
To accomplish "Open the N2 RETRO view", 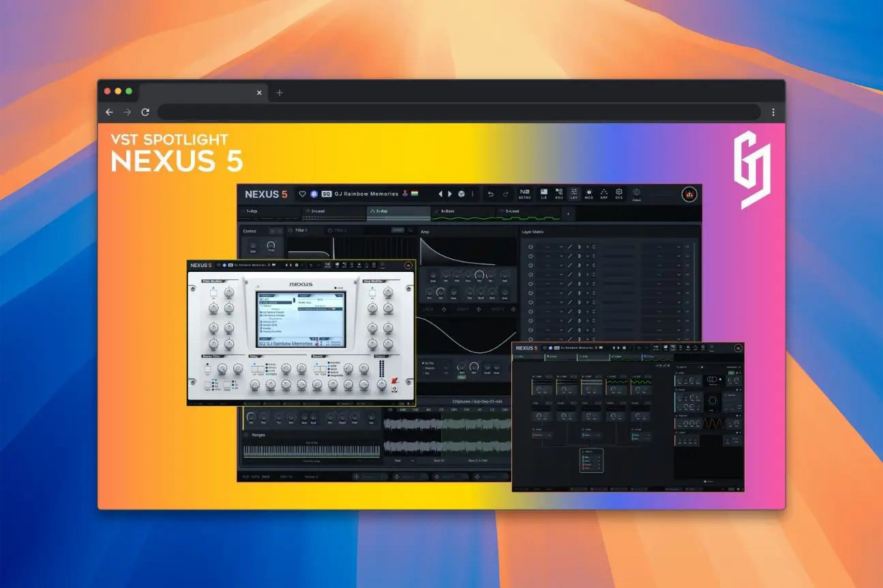I will (525, 194).
